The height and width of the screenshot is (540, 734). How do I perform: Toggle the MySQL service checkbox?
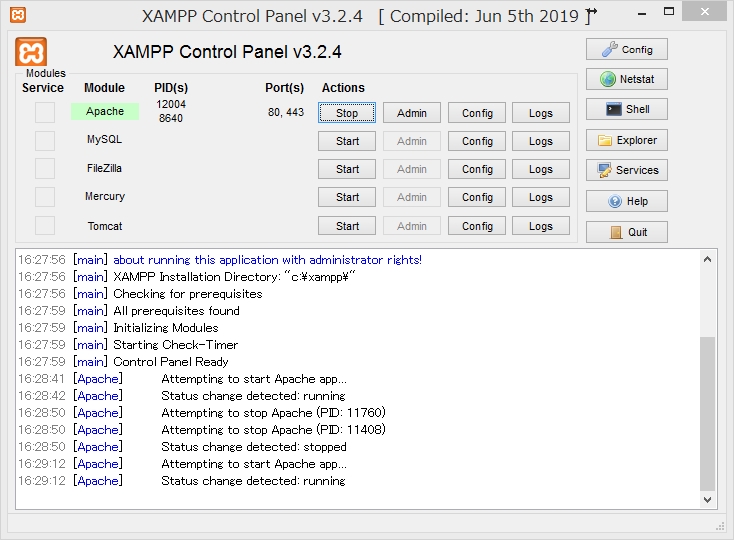[x=45, y=141]
